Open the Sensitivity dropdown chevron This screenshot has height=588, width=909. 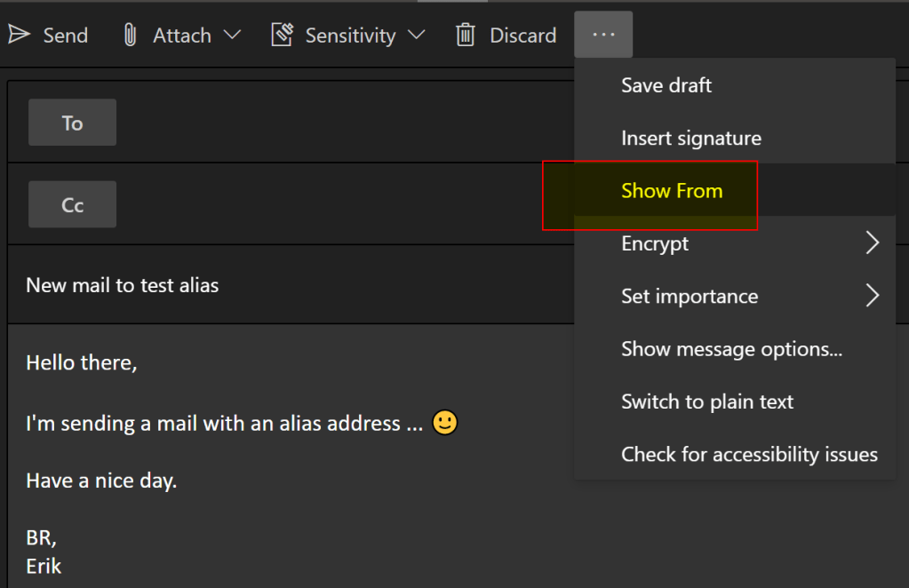(x=416, y=35)
